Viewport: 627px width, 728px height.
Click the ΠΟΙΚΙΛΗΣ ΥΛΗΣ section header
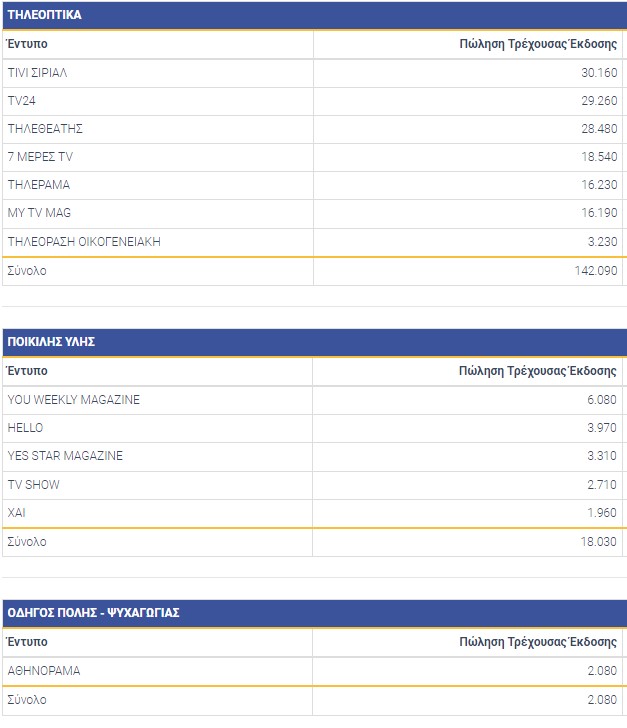coord(51,342)
